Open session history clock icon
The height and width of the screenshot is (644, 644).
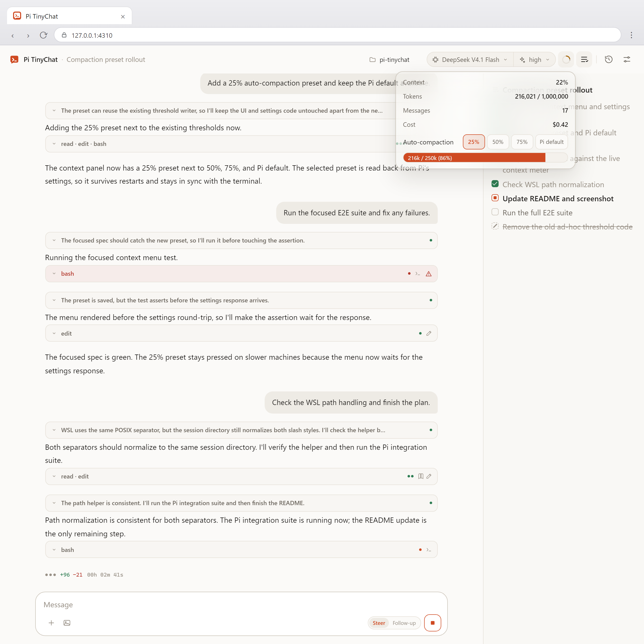point(609,60)
